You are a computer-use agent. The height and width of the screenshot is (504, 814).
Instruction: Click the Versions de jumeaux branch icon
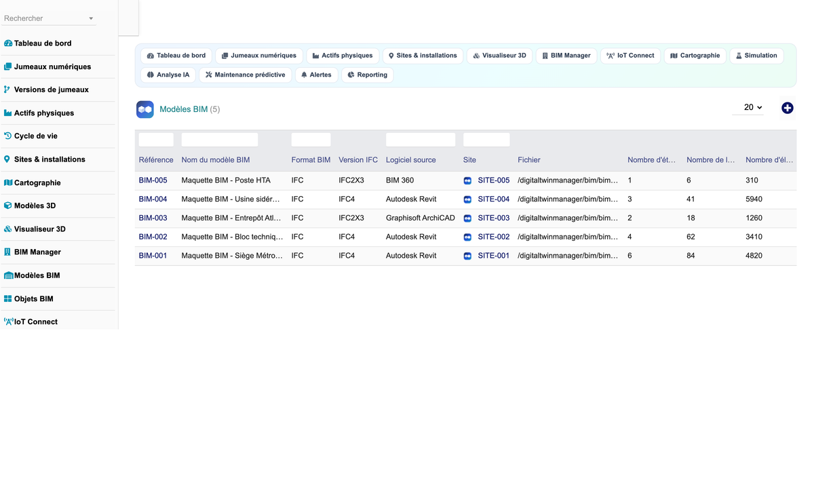coord(7,90)
